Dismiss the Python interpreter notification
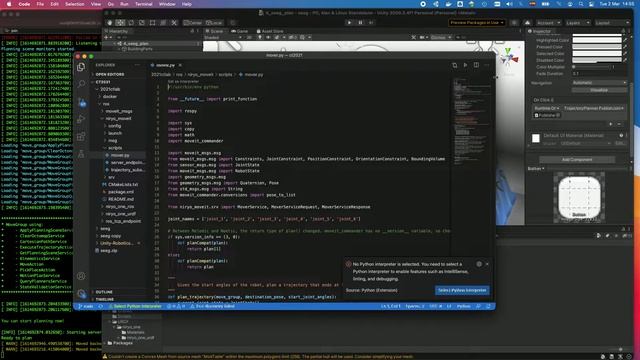The height and width of the screenshot is (360, 640). click(x=487, y=264)
